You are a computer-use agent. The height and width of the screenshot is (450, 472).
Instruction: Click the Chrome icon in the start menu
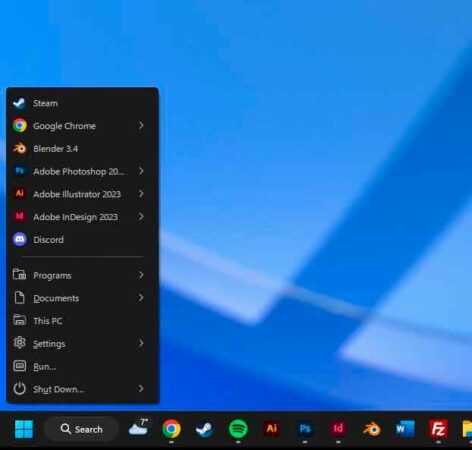[20, 126]
